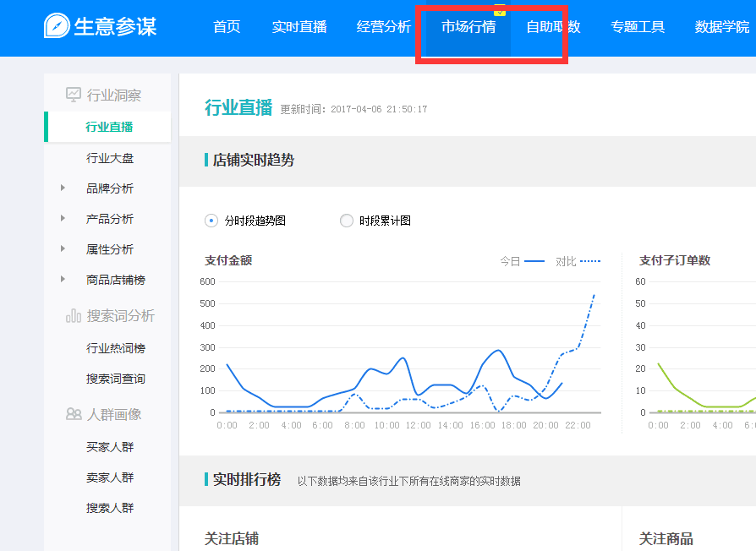Open 行业热词榜 in the sidebar
756x551 pixels.
(116, 347)
